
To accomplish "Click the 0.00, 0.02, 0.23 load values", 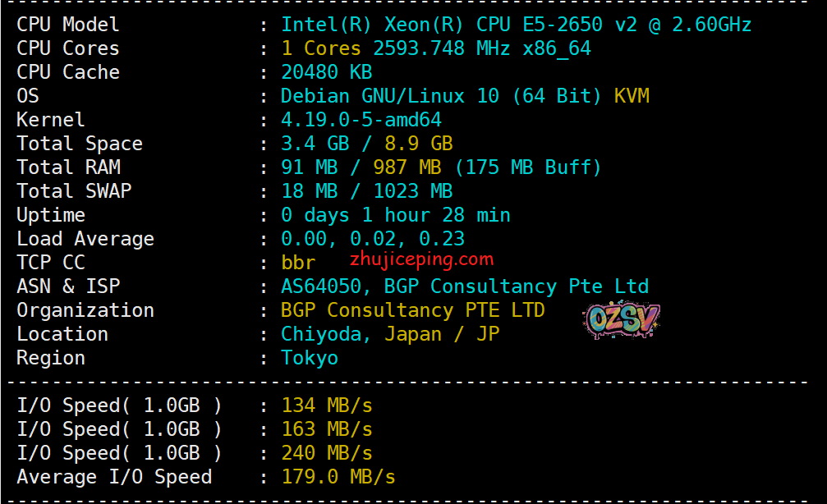I will point(373,239).
